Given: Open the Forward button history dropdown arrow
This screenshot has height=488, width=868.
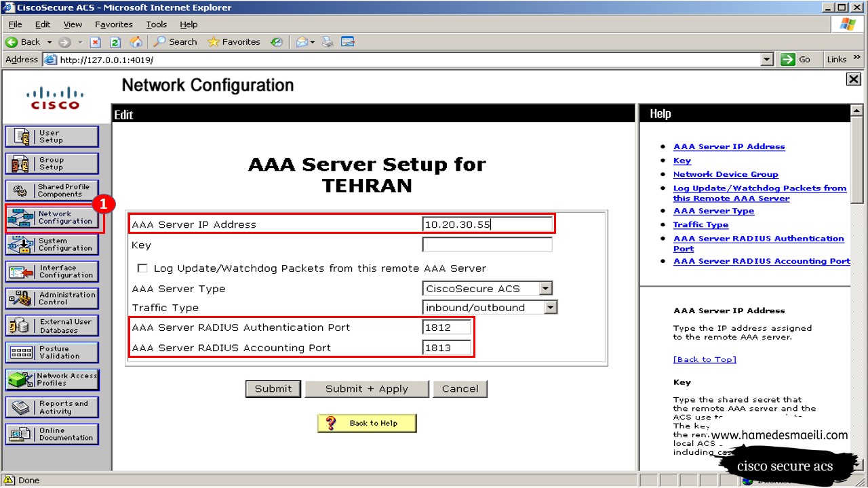Looking at the screenshot, I should tap(80, 42).
